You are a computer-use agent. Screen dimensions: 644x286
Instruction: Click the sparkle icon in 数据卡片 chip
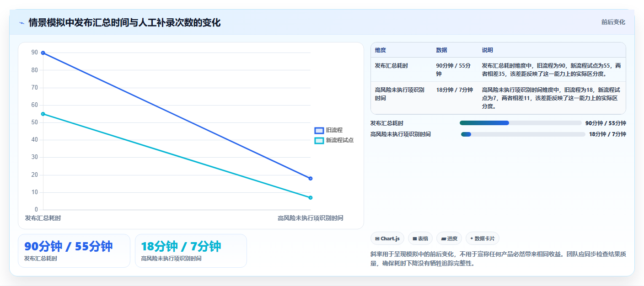point(472,238)
